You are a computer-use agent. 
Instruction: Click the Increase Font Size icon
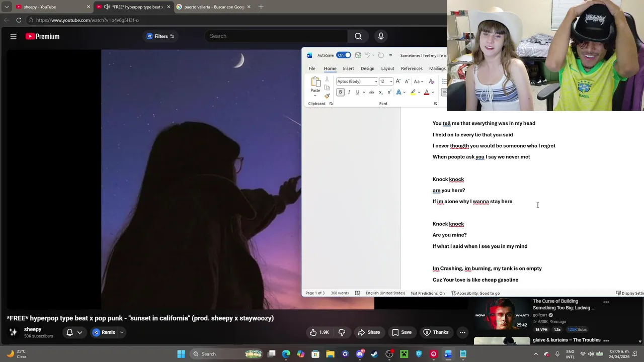(x=398, y=81)
